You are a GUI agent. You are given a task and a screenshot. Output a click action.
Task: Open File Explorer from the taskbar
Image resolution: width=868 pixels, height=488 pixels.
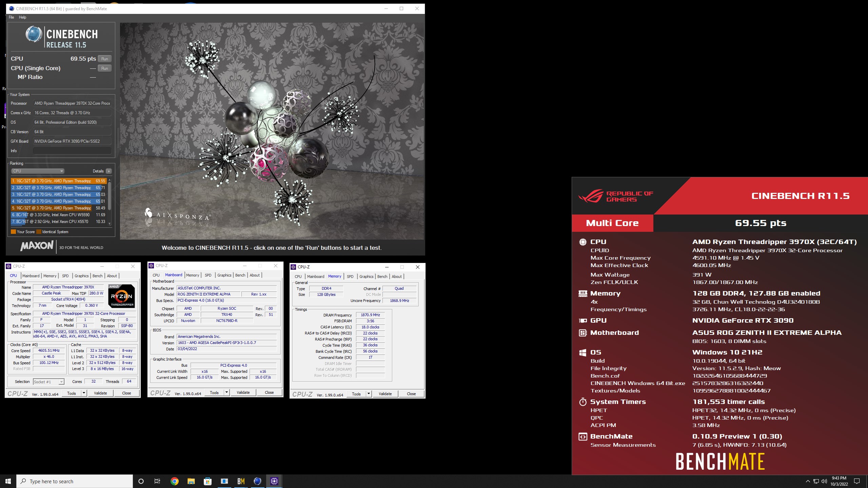click(191, 481)
